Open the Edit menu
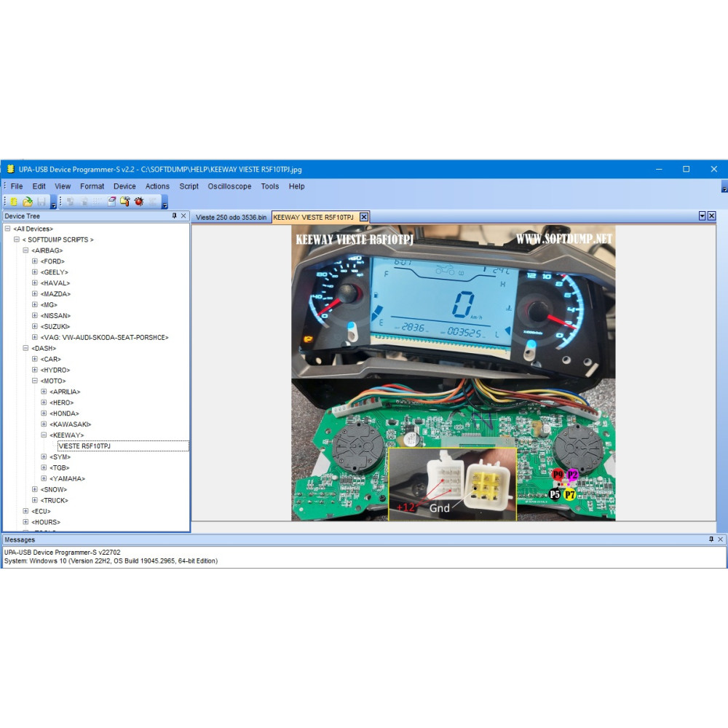Screen dimensions: 728x728 pos(39,186)
